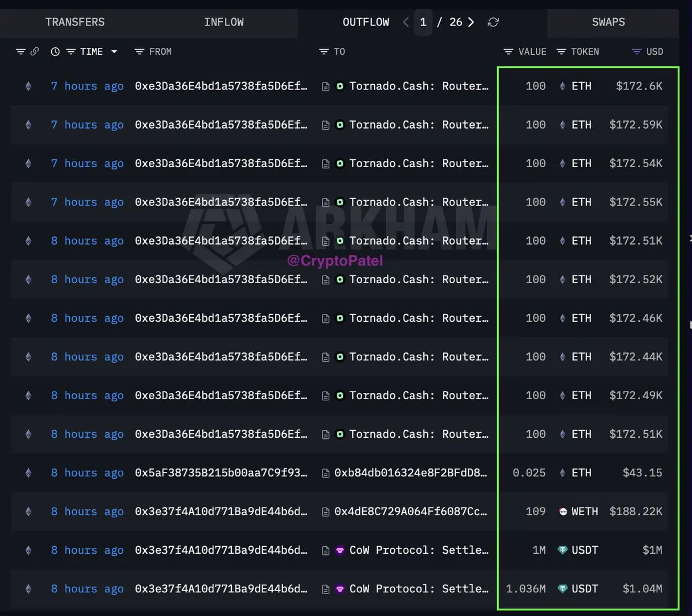Image resolution: width=692 pixels, height=616 pixels.
Task: Click the value cell showing 109
Action: pyautogui.click(x=536, y=512)
